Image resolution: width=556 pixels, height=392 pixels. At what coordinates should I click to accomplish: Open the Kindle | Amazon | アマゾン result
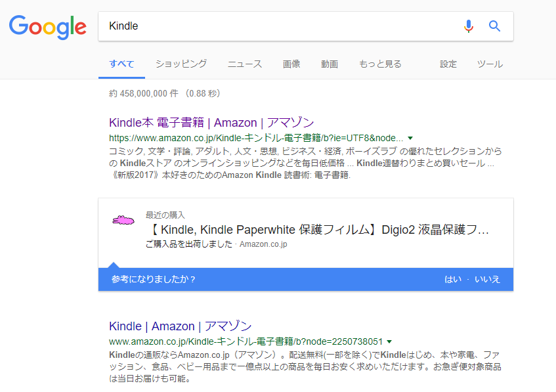coord(180,326)
